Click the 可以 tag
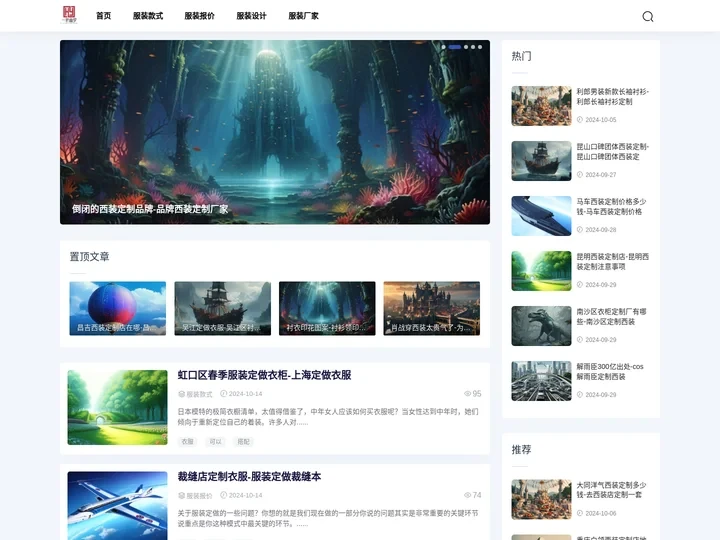Image resolution: width=720 pixels, height=540 pixels. (215, 442)
